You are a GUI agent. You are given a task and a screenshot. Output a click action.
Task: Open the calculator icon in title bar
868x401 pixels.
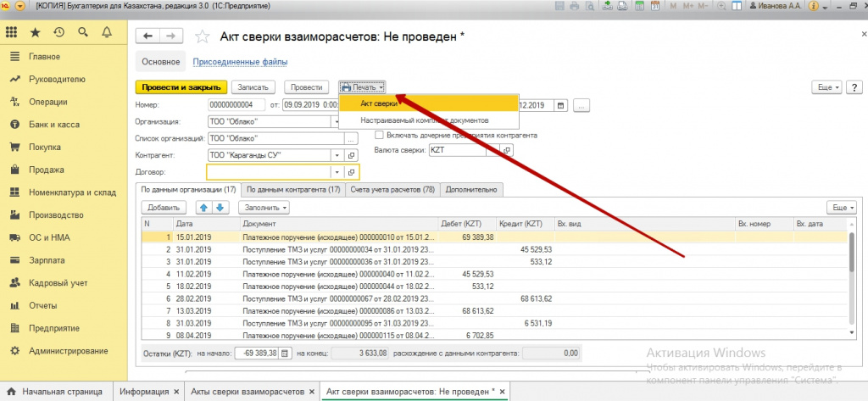click(640, 6)
